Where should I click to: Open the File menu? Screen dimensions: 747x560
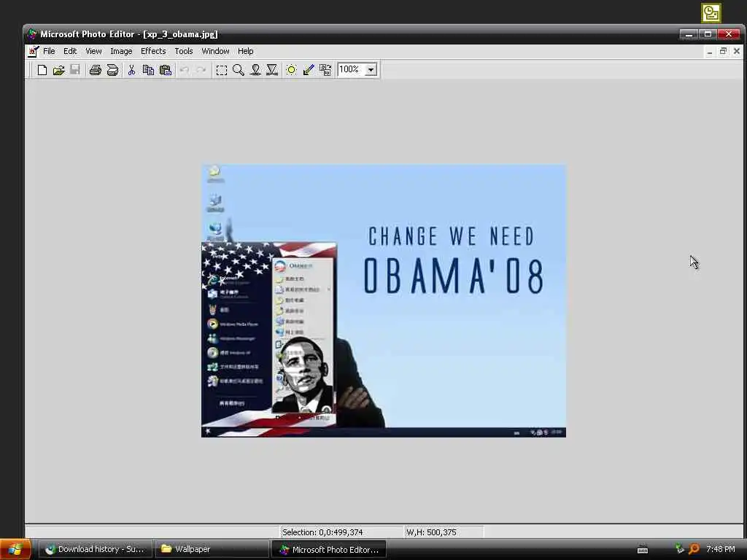pyautogui.click(x=49, y=51)
